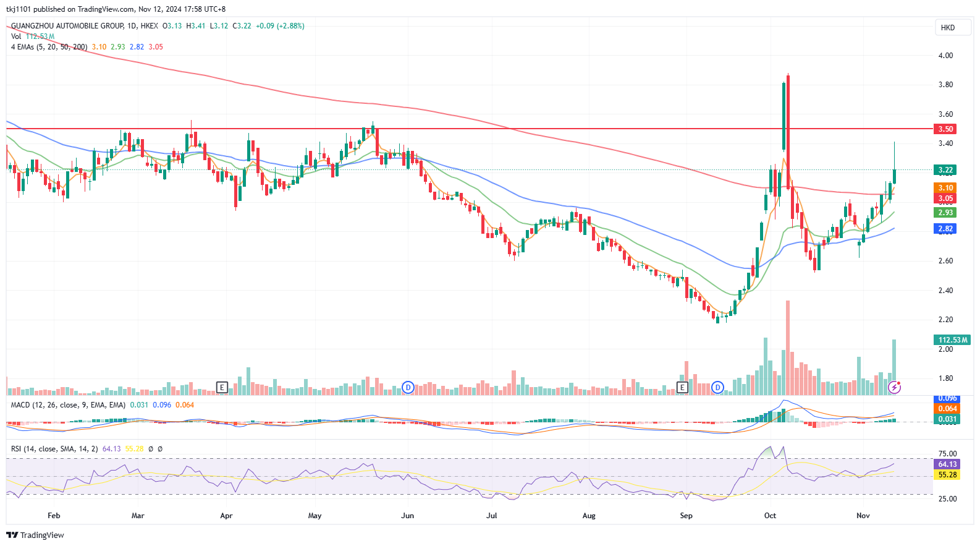Click the TradingView logo at the bottom
The width and height of the screenshot is (980, 546).
coord(35,535)
